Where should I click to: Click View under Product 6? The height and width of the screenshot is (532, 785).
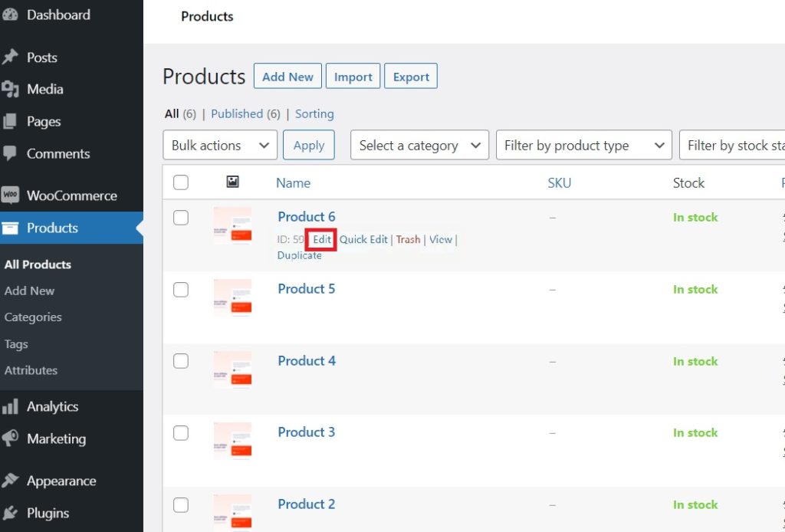[441, 239]
